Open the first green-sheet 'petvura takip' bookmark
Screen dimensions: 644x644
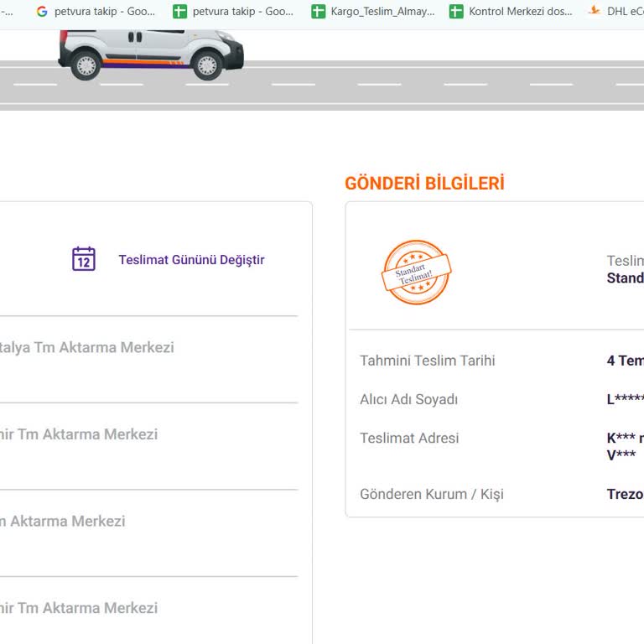[233, 12]
